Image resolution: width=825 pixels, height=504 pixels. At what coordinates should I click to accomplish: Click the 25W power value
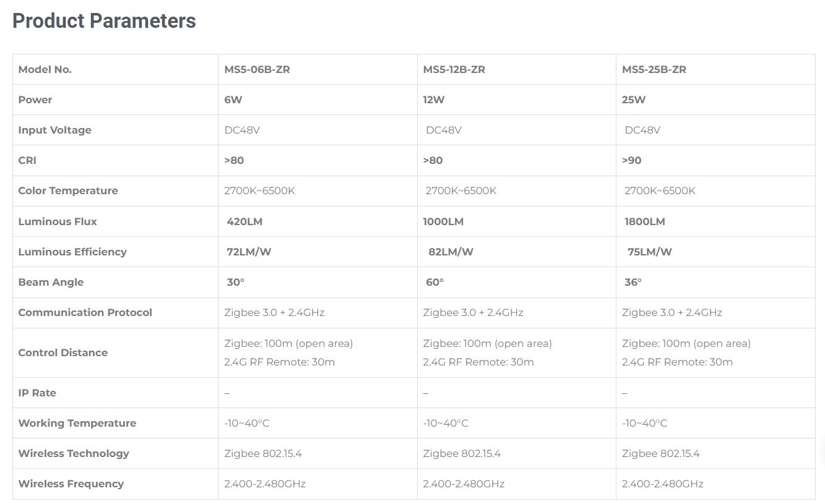tap(634, 100)
